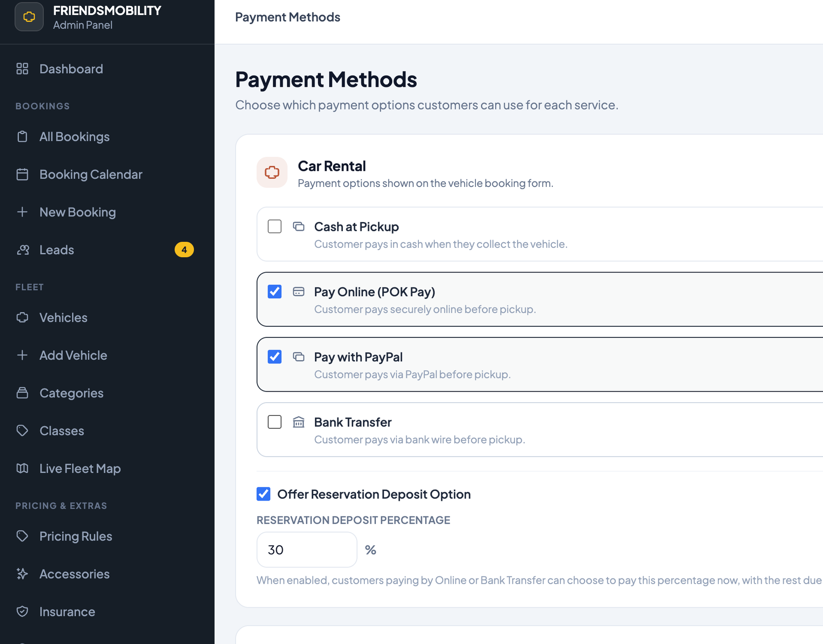The width and height of the screenshot is (823, 644).
Task: Click the Cash at Pickup option icon
Action: tap(299, 226)
